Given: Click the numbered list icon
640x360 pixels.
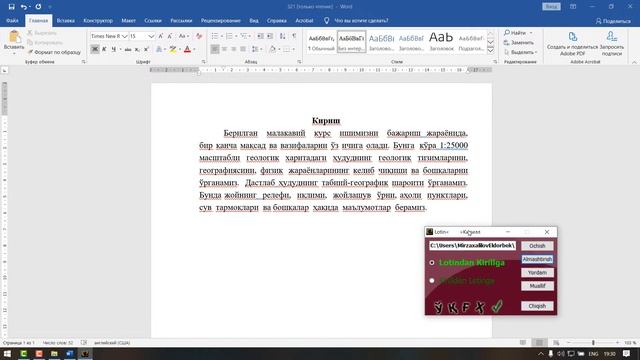Looking at the screenshot, I should [x=229, y=36].
